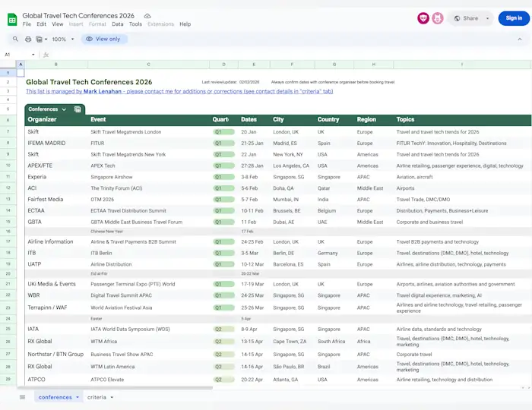532x410 pixels.
Task: Open the criteria tab options arrow
Action: (x=112, y=397)
